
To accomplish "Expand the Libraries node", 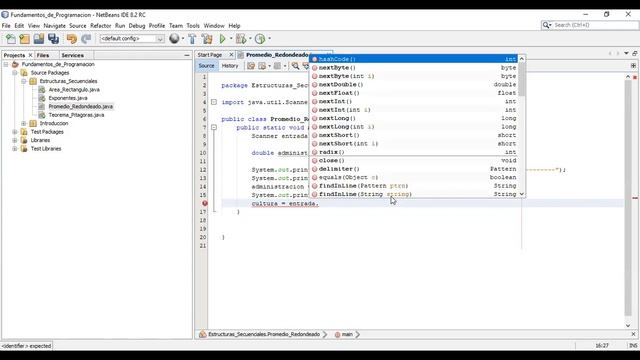I will [x=15, y=140].
